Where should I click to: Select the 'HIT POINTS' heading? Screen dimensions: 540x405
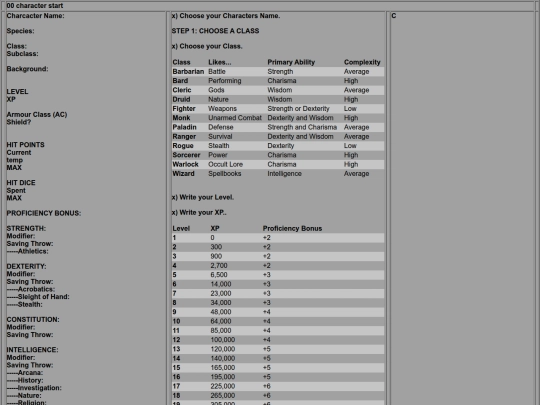coord(25,145)
